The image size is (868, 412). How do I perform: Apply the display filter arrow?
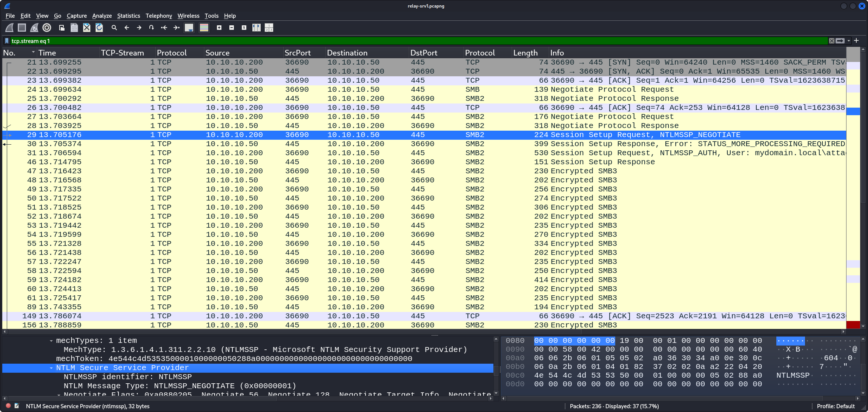tap(840, 41)
